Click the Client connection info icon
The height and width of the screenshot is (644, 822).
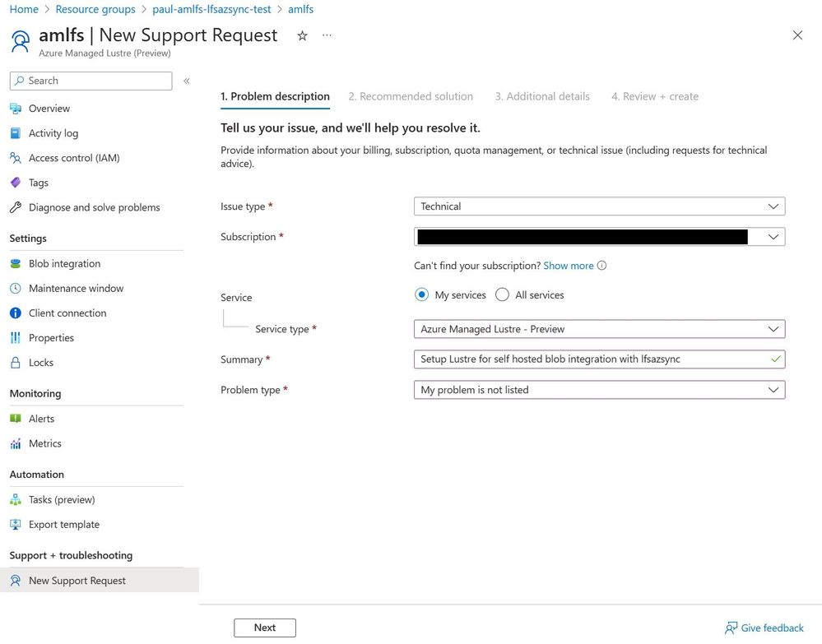coord(16,313)
